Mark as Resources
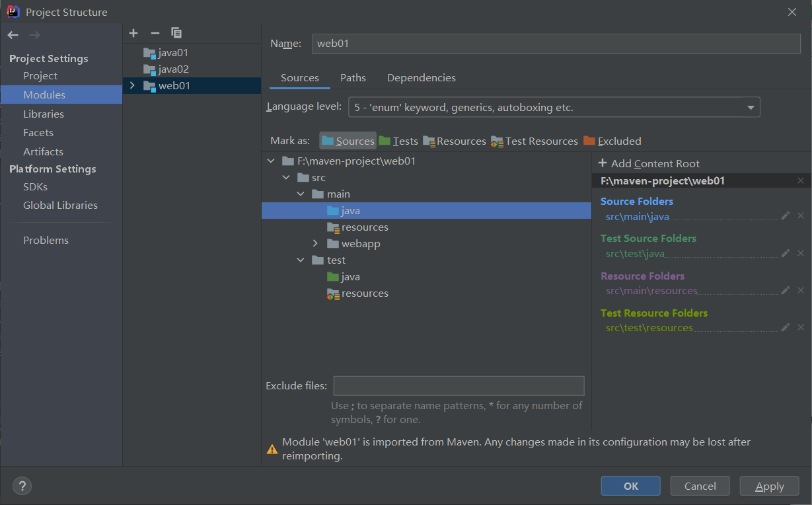Image resolution: width=812 pixels, height=505 pixels. click(x=455, y=141)
